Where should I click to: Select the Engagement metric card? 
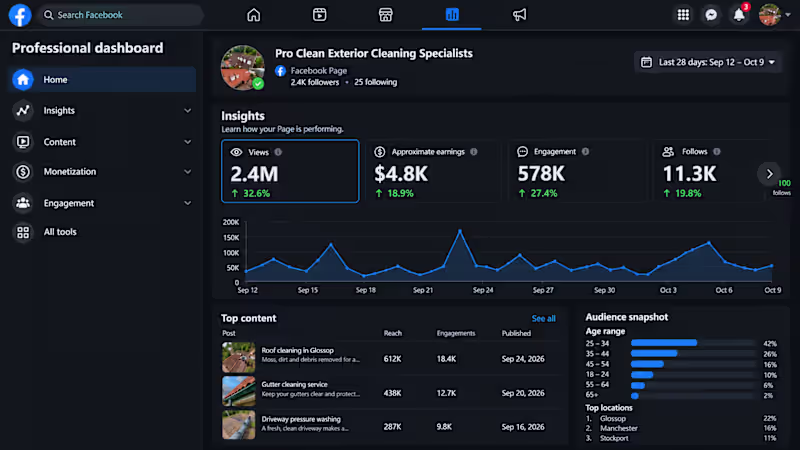577,171
